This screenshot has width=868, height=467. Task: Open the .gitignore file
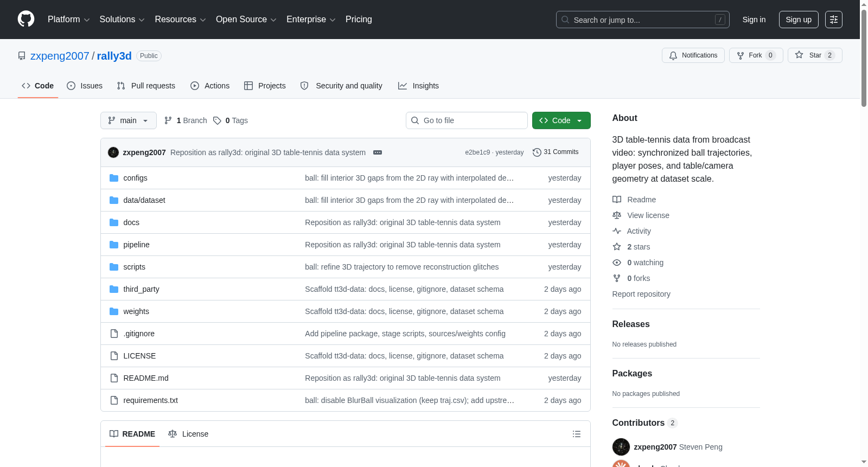139,334
